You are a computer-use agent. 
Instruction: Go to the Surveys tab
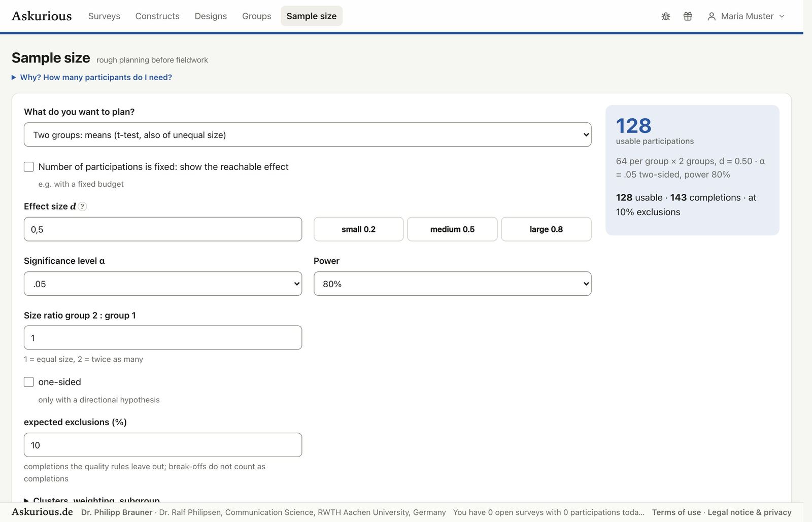point(104,16)
